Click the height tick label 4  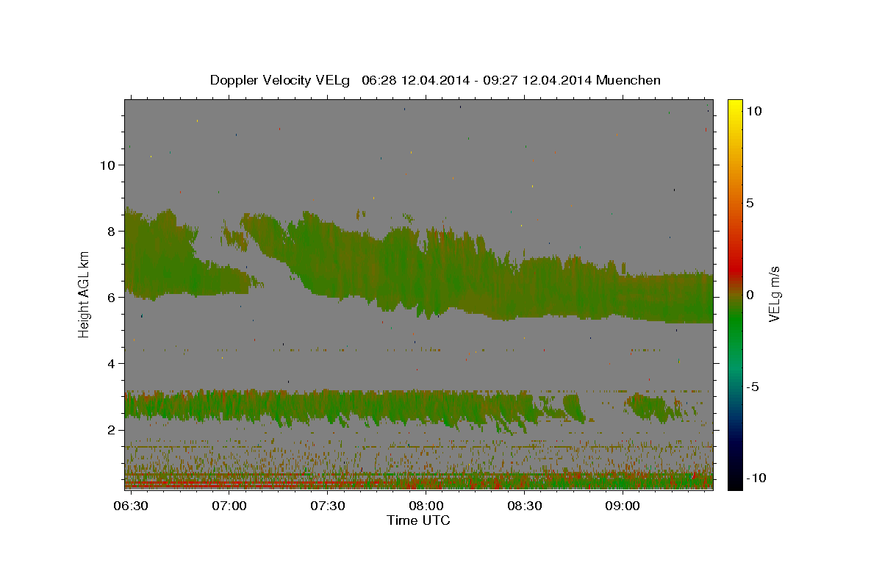pyautogui.click(x=112, y=364)
